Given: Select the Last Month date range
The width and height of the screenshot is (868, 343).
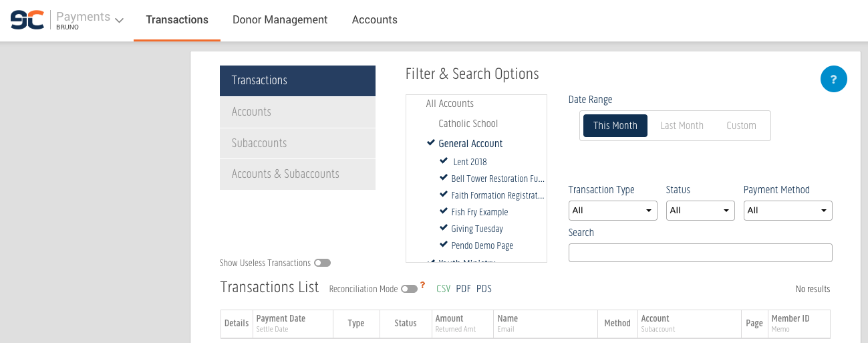Looking at the screenshot, I should coord(682,126).
